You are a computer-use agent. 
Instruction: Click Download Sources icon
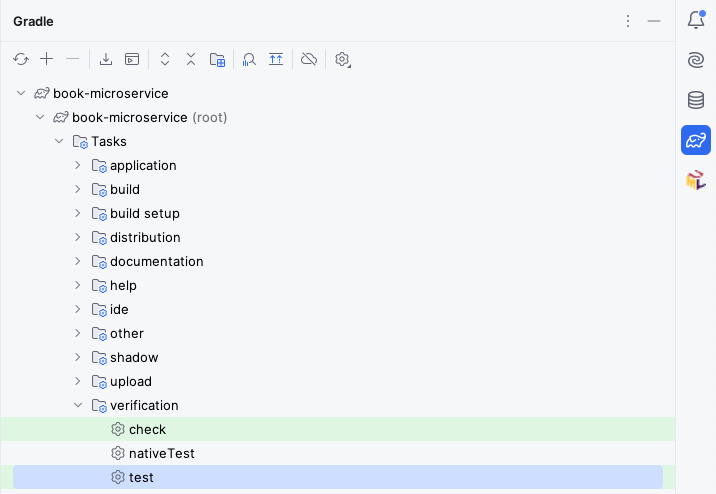coord(106,59)
